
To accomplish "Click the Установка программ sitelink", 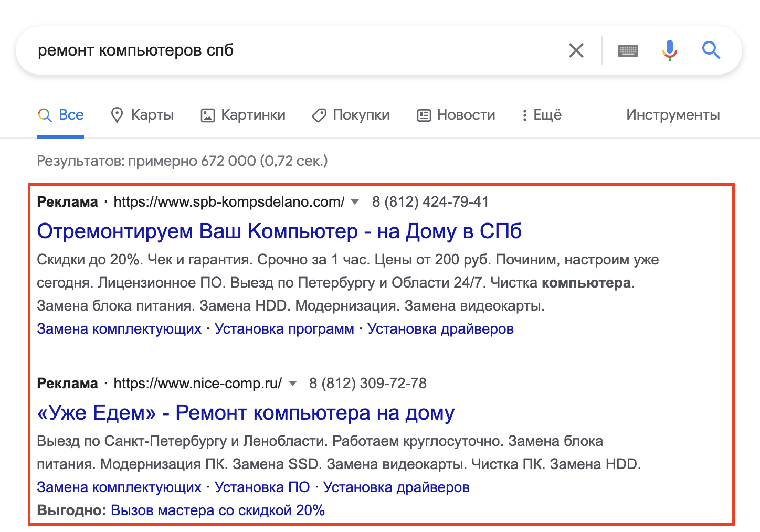I will [284, 329].
